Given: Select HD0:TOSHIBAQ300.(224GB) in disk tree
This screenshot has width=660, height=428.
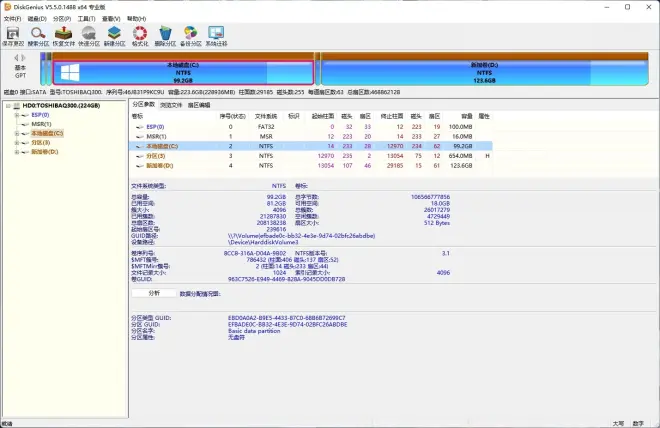Looking at the screenshot, I should click(61, 106).
